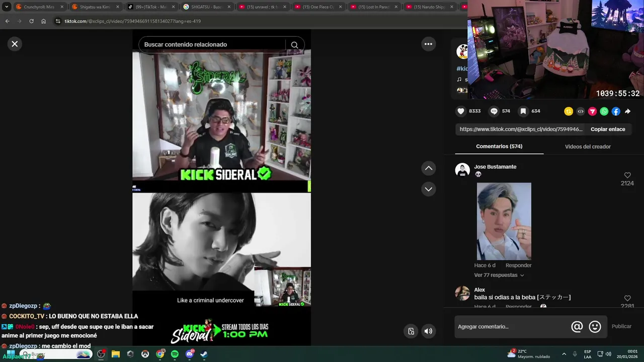This screenshot has width=644, height=362.
Task: Open Overwatch icon in taskbar
Action: click(x=145, y=354)
